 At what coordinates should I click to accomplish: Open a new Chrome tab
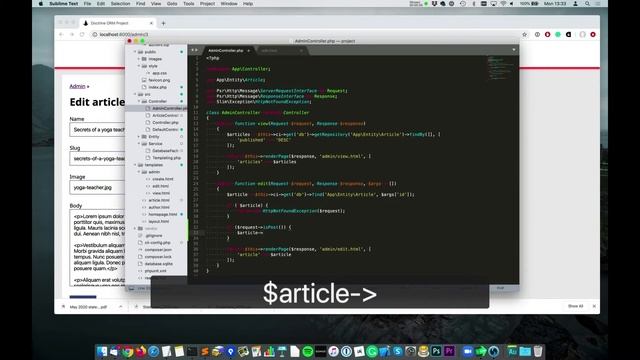pyautogui.click(x=163, y=23)
